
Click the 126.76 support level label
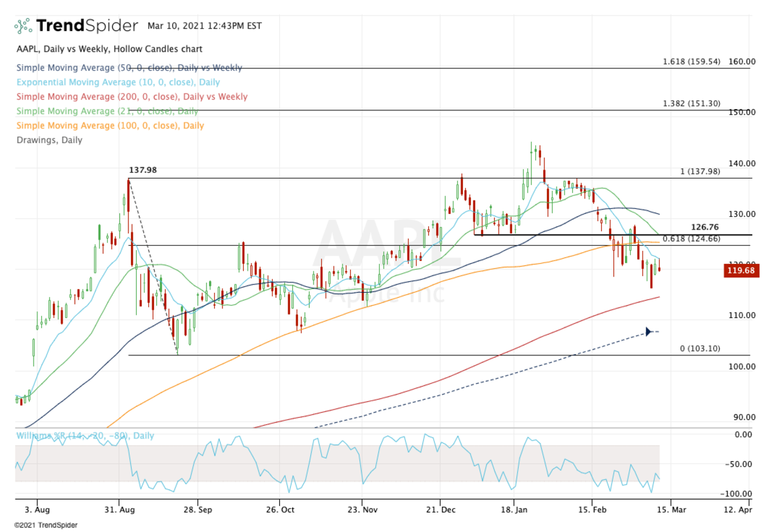point(705,228)
